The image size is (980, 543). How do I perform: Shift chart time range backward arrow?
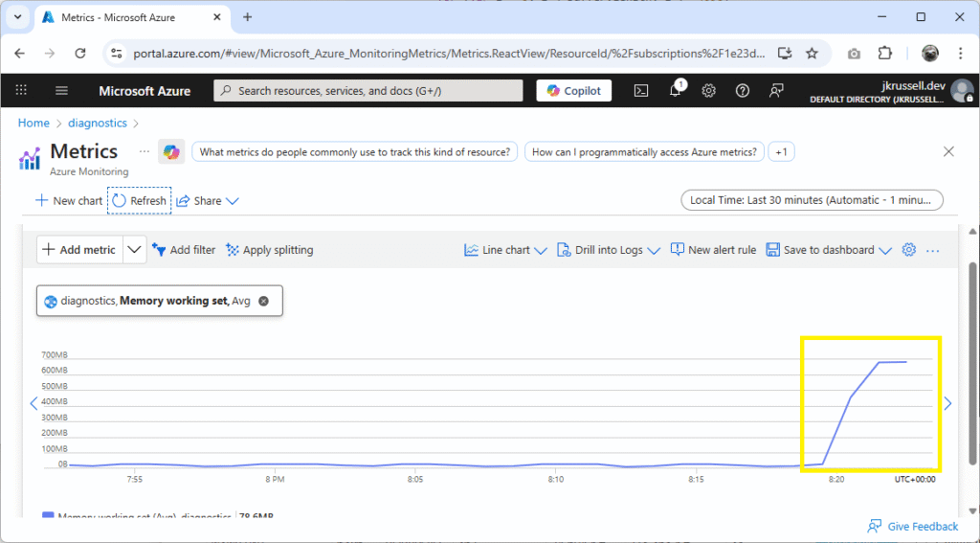33,403
